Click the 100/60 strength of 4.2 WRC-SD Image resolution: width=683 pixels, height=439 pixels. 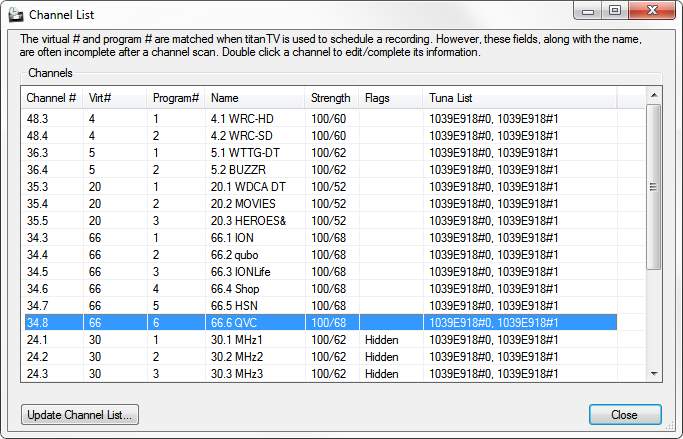[328, 135]
